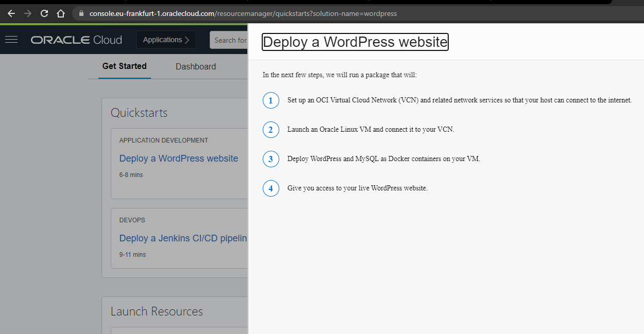Click the 6-8 mins duration text

pyautogui.click(x=131, y=175)
